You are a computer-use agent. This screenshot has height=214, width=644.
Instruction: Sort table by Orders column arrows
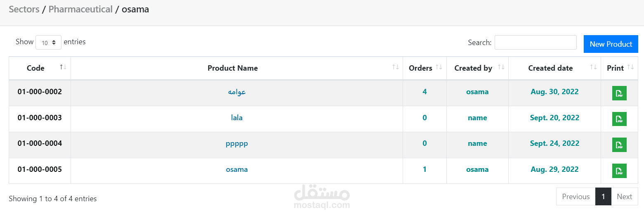pos(439,67)
